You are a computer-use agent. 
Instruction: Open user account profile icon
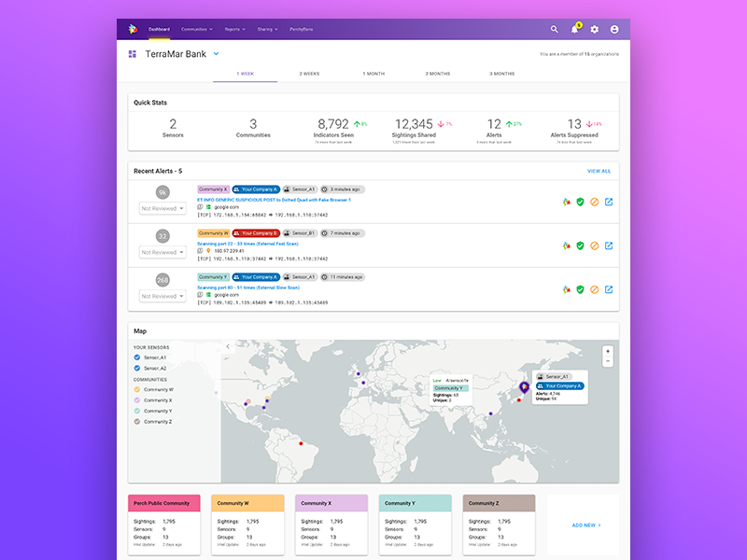(x=614, y=29)
